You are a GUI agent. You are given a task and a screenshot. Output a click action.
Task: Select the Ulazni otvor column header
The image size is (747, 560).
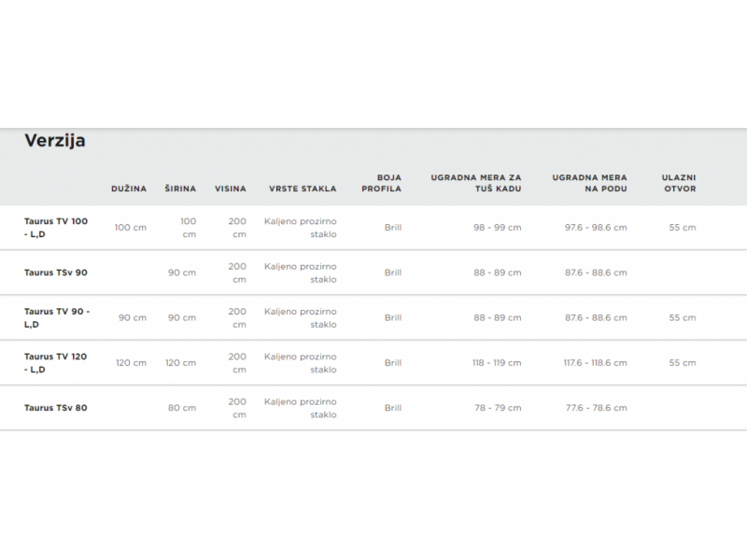(679, 183)
